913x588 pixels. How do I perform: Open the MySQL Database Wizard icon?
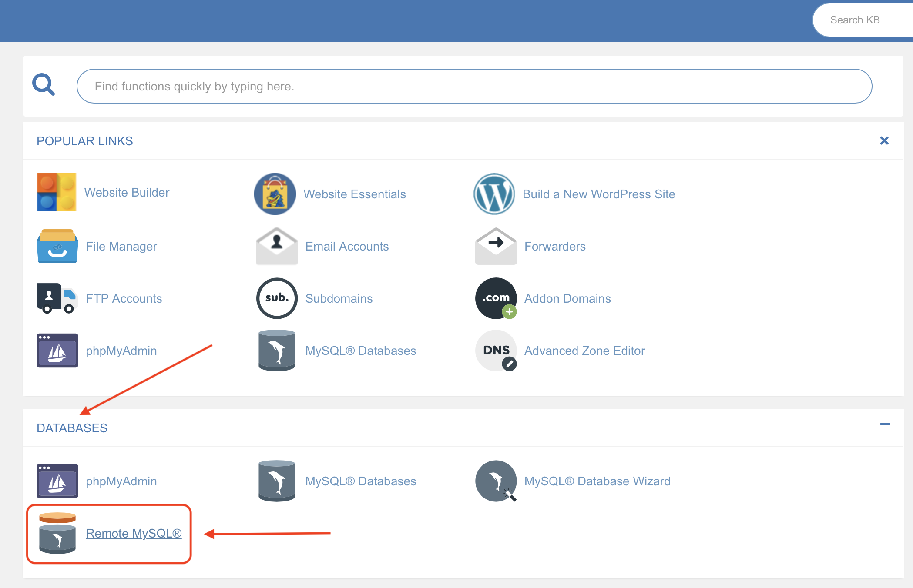click(x=496, y=481)
